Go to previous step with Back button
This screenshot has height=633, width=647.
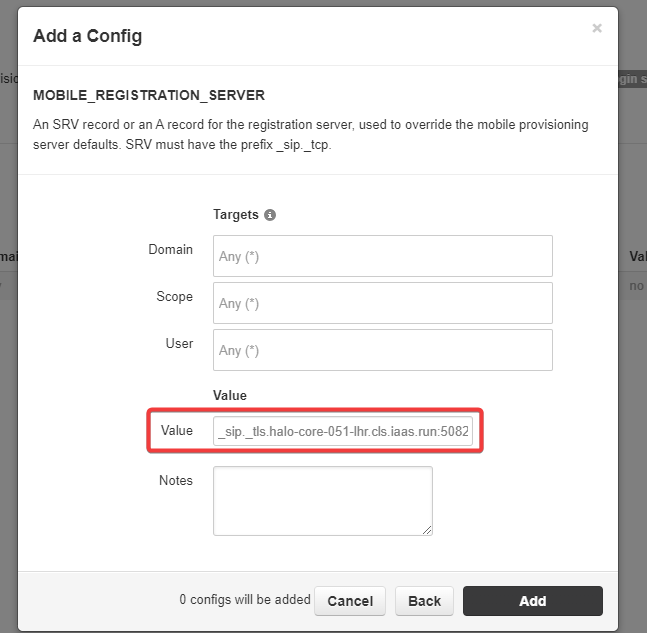(424, 601)
